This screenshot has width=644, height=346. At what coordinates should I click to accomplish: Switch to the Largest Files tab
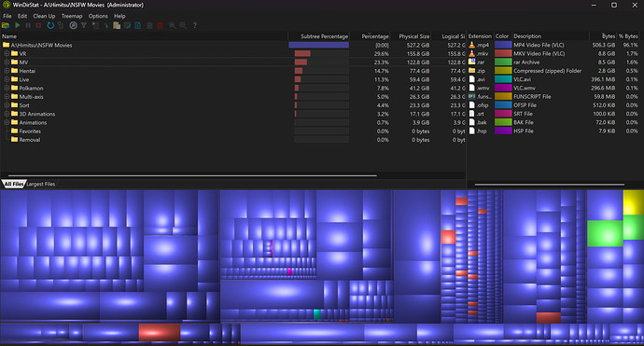pos(41,184)
